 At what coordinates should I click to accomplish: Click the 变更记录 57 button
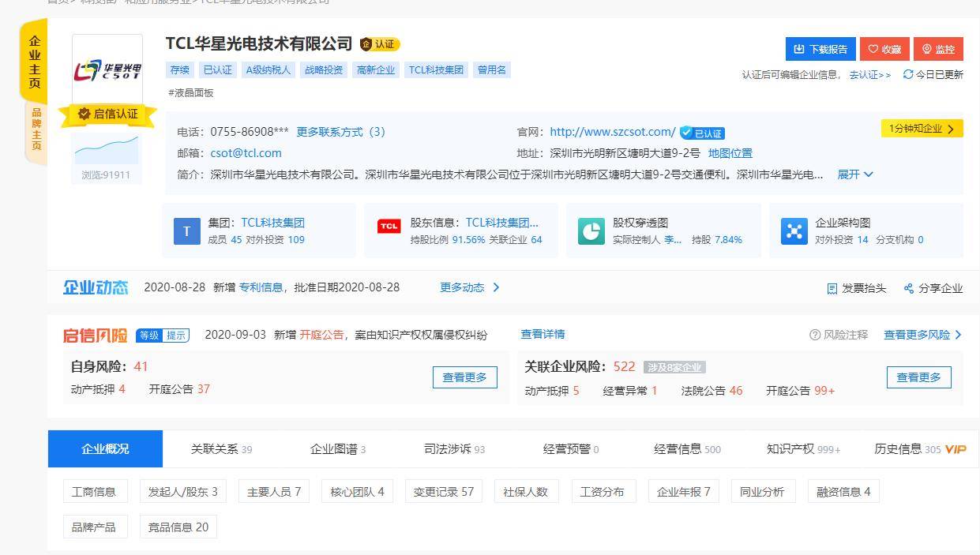pyautogui.click(x=443, y=490)
